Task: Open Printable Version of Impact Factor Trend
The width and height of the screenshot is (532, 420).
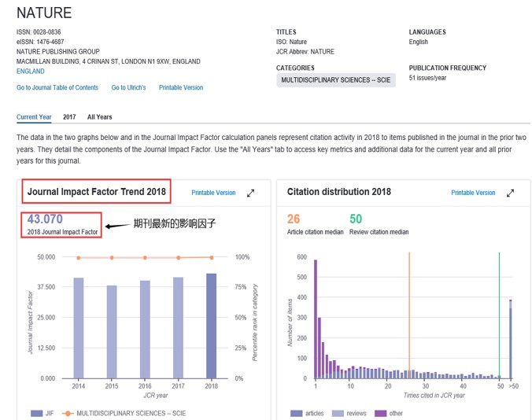Action: click(213, 193)
